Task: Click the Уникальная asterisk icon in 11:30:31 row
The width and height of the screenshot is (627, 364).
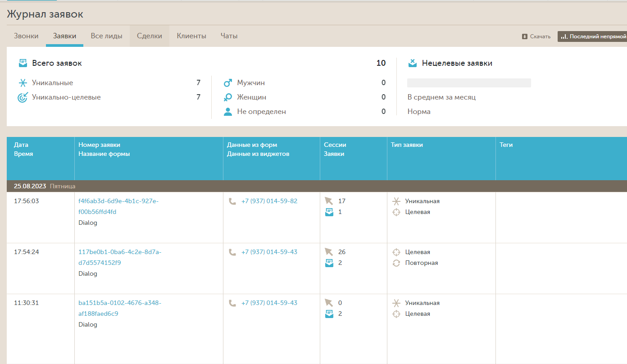Action: 396,303
